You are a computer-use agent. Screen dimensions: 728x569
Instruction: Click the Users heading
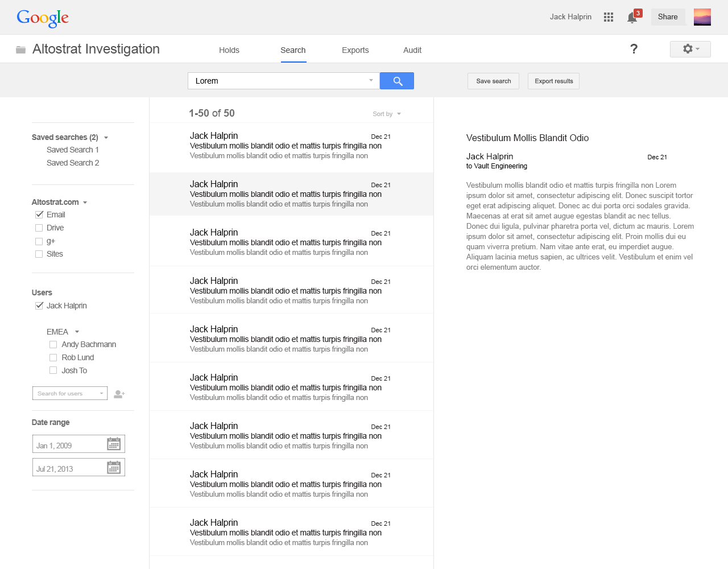coord(42,292)
